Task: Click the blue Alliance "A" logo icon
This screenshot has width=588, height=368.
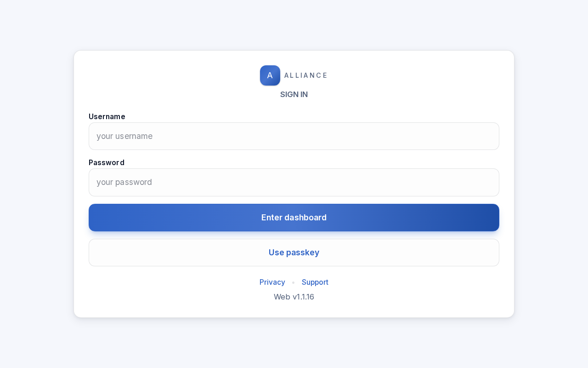Action: pos(270,75)
